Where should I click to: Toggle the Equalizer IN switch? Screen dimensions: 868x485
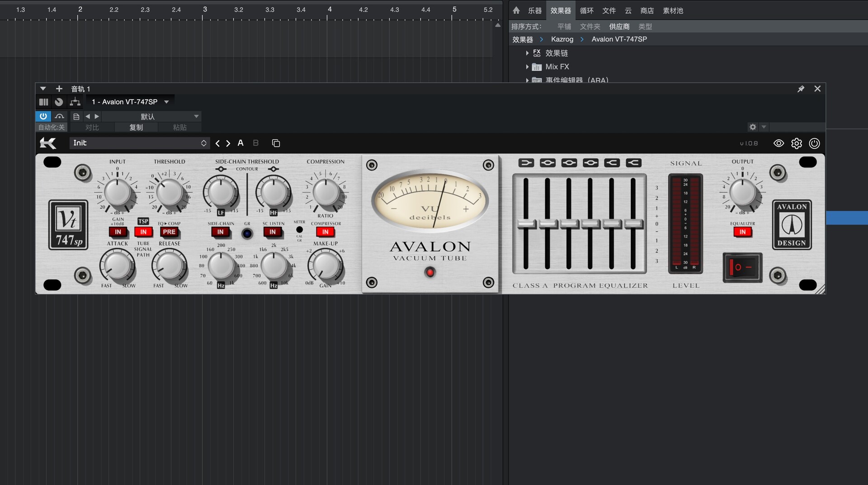tap(742, 232)
